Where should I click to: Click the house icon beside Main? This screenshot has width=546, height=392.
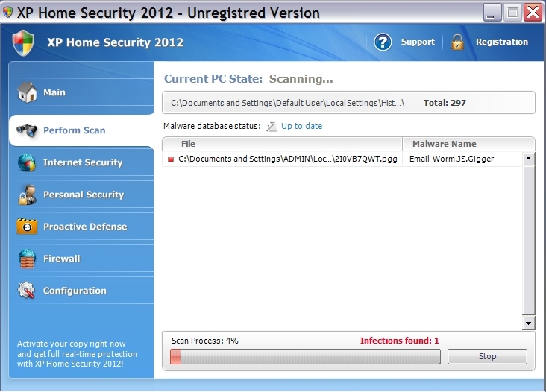tap(27, 92)
